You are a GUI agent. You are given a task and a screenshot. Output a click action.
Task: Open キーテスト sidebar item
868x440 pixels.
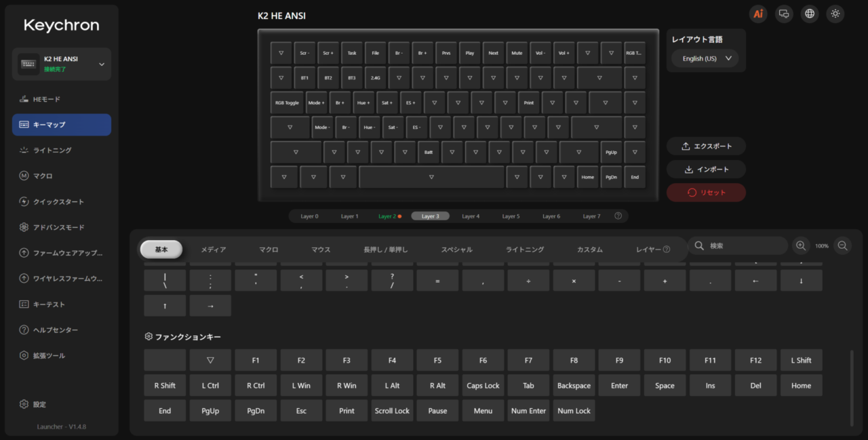coord(62,304)
